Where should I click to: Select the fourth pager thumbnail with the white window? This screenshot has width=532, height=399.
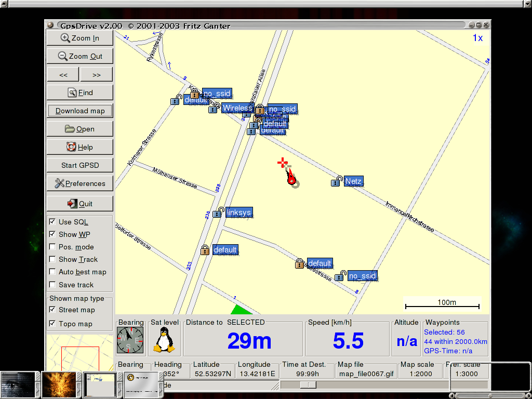tap(141, 384)
